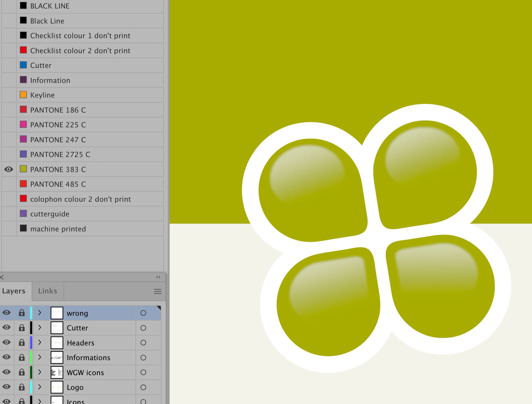Hide the Cutter layer
532x404 pixels.
point(7,327)
